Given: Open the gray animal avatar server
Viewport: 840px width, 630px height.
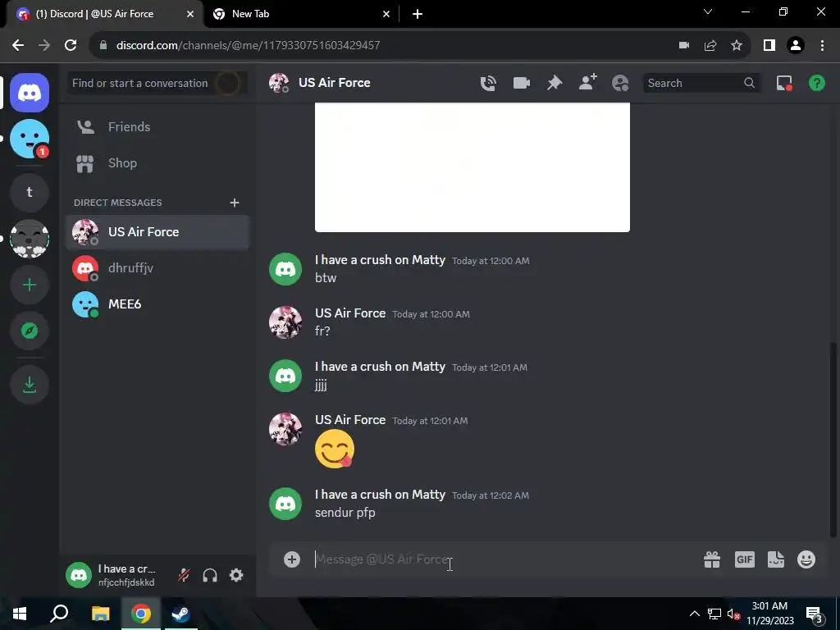Looking at the screenshot, I should tap(30, 239).
